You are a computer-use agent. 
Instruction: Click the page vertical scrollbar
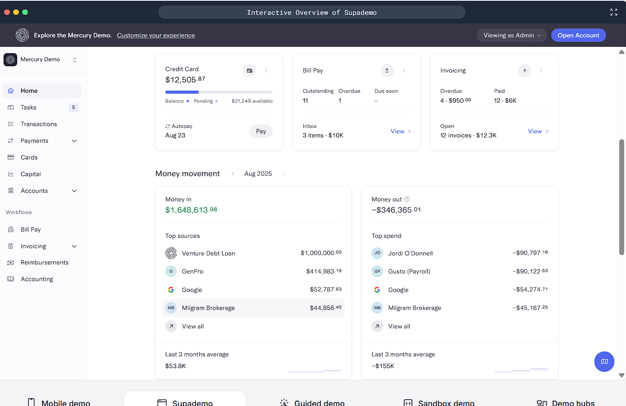tap(621, 197)
